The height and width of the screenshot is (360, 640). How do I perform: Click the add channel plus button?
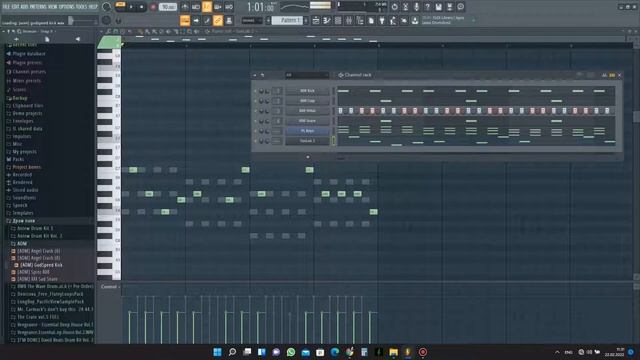(308, 157)
